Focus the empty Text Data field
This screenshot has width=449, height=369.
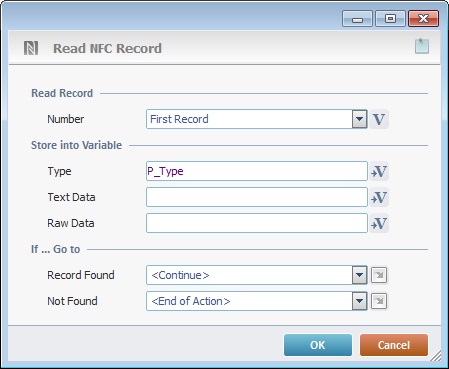257,197
